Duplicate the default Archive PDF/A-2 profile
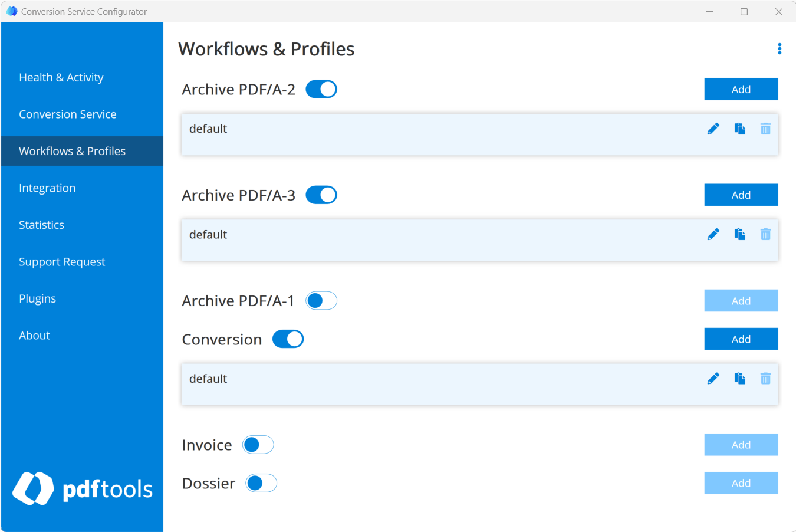The height and width of the screenshot is (532, 796). tap(739, 129)
